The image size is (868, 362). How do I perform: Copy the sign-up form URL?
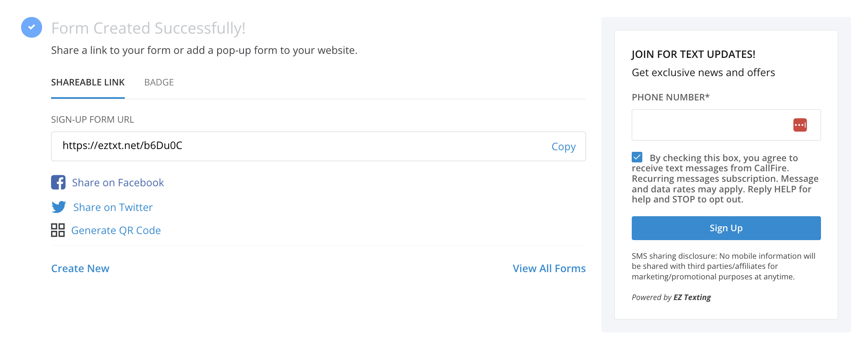[x=563, y=147]
